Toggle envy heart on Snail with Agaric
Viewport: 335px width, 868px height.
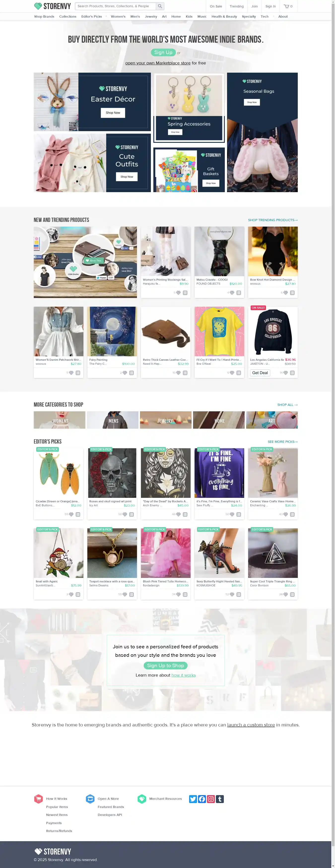coord(71,594)
